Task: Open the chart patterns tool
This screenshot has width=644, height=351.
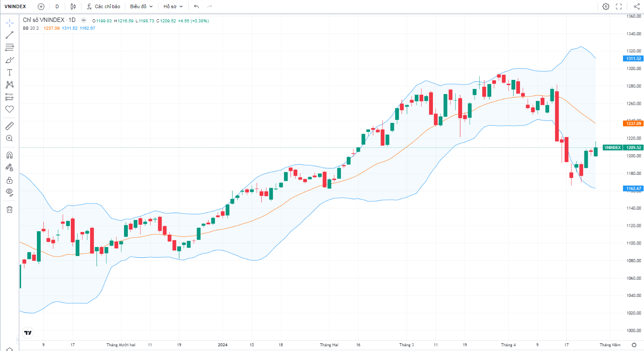Action: (9, 85)
